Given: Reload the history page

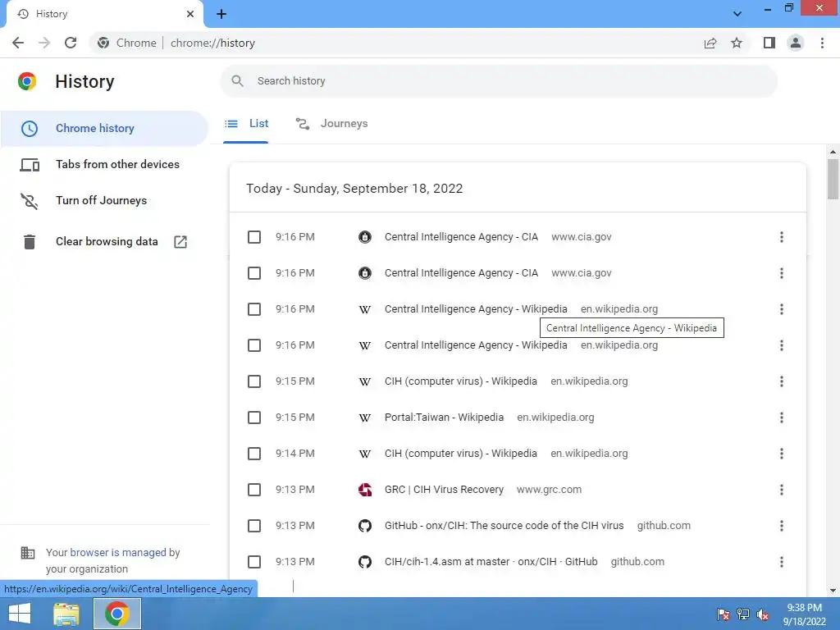Looking at the screenshot, I should [71, 43].
